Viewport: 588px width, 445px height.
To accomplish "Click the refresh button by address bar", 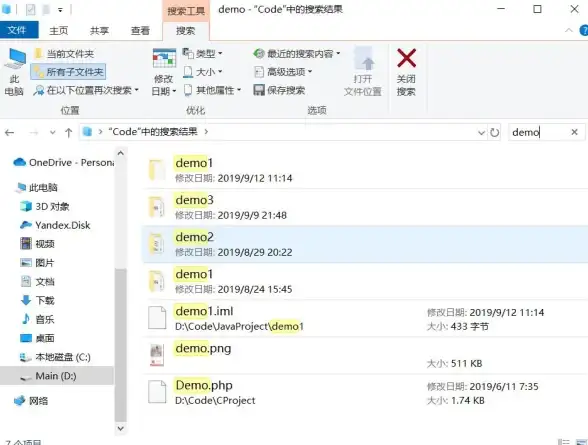I will 495,132.
